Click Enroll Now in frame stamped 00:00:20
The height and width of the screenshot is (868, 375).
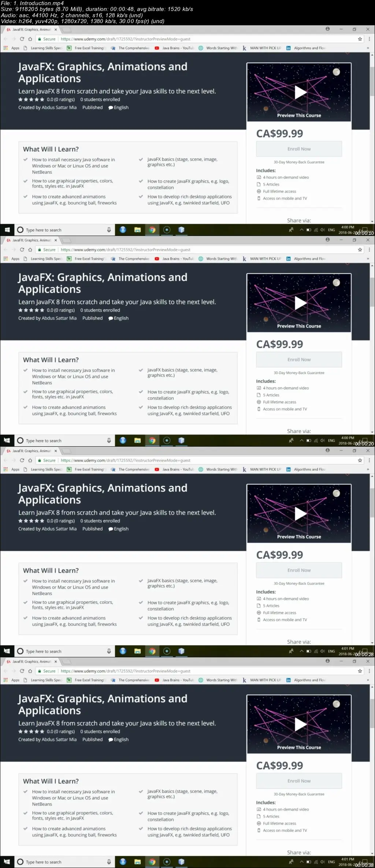(299, 360)
